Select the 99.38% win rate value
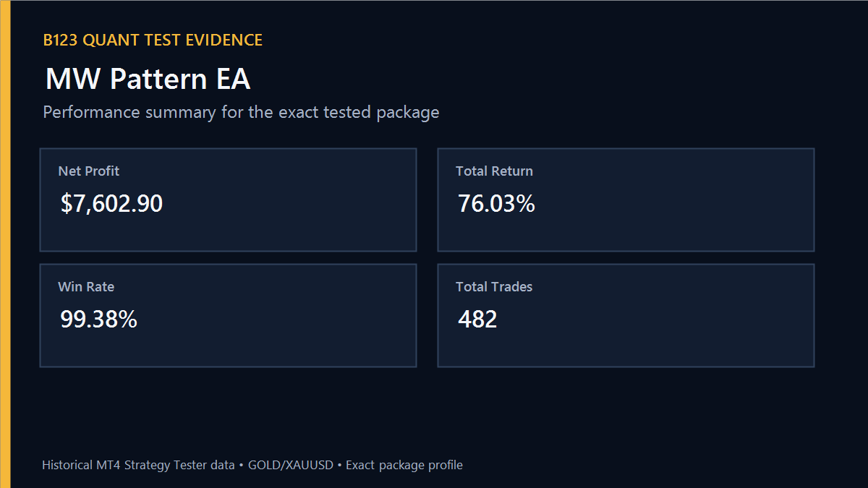The height and width of the screenshot is (488, 868). 98,320
